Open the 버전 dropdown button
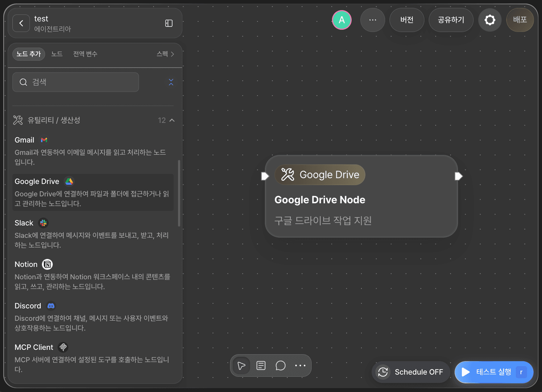The height and width of the screenshot is (392, 542). [407, 20]
